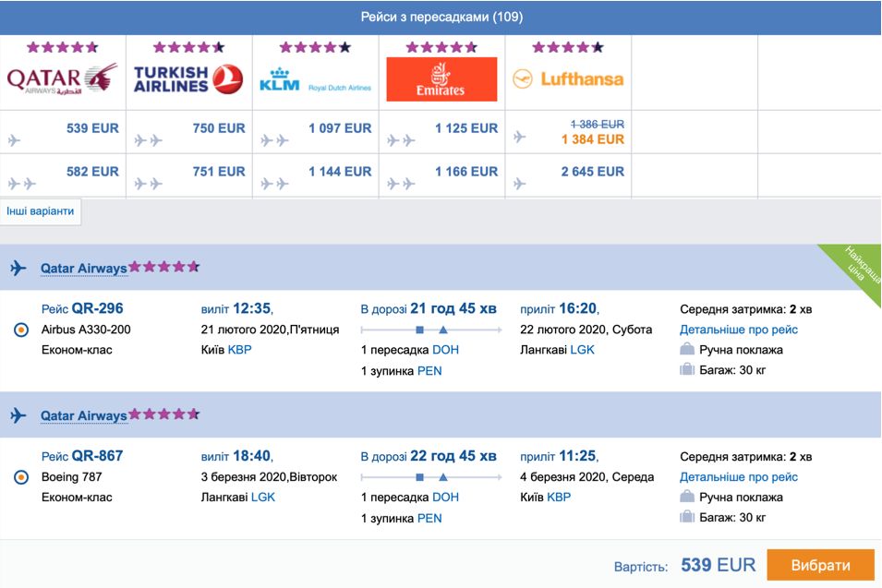
Task: Click LGK airport code in QR-867 departure
Action: coord(263,497)
